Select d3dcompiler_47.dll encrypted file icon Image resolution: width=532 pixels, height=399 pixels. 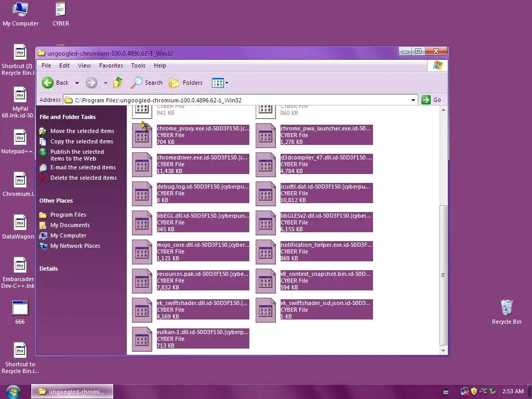265,164
